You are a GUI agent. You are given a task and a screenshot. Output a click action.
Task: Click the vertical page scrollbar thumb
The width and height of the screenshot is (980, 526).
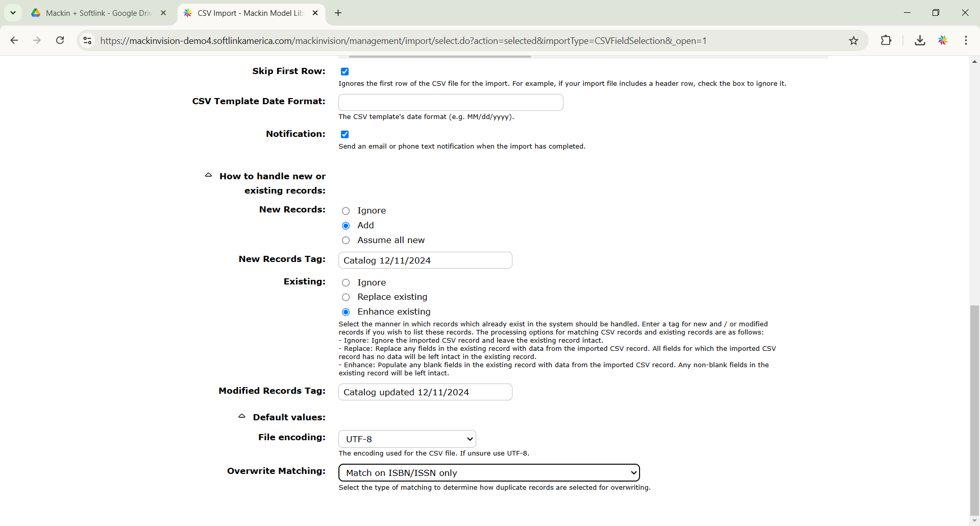pyautogui.click(x=974, y=411)
